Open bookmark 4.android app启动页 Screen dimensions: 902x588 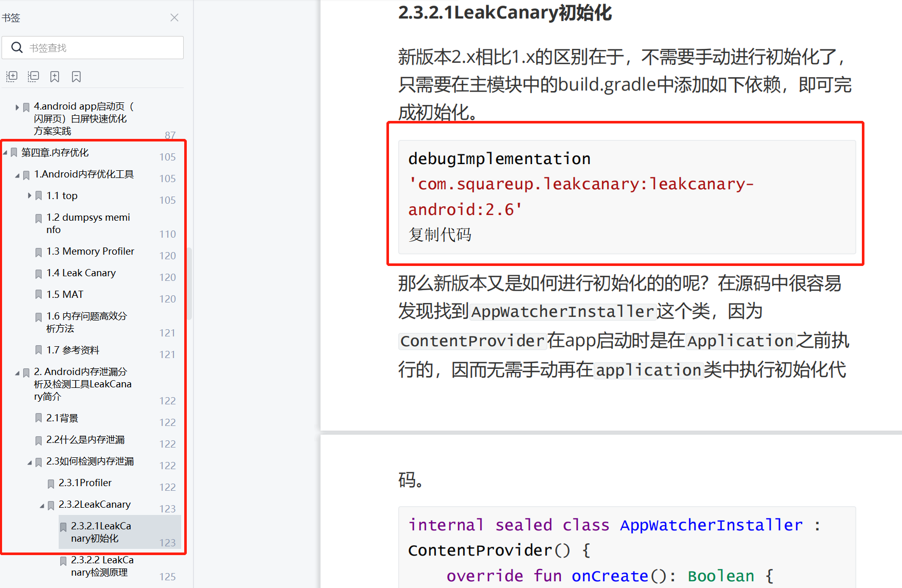click(84, 118)
